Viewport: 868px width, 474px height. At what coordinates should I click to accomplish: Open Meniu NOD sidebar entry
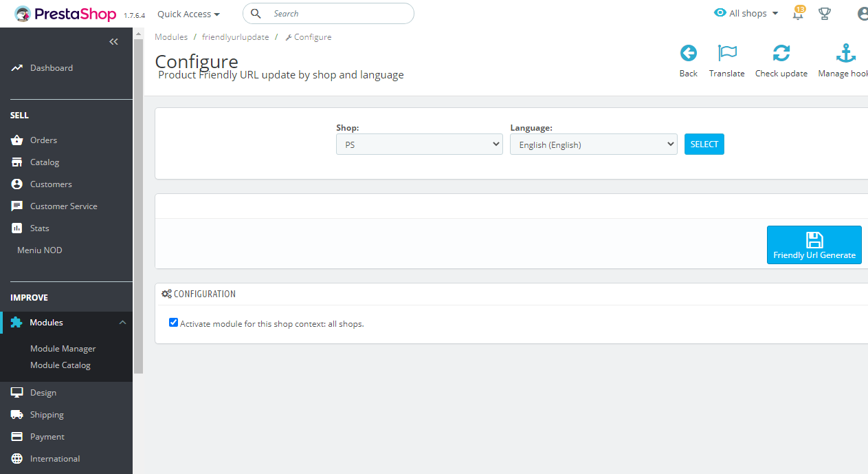[x=40, y=250]
